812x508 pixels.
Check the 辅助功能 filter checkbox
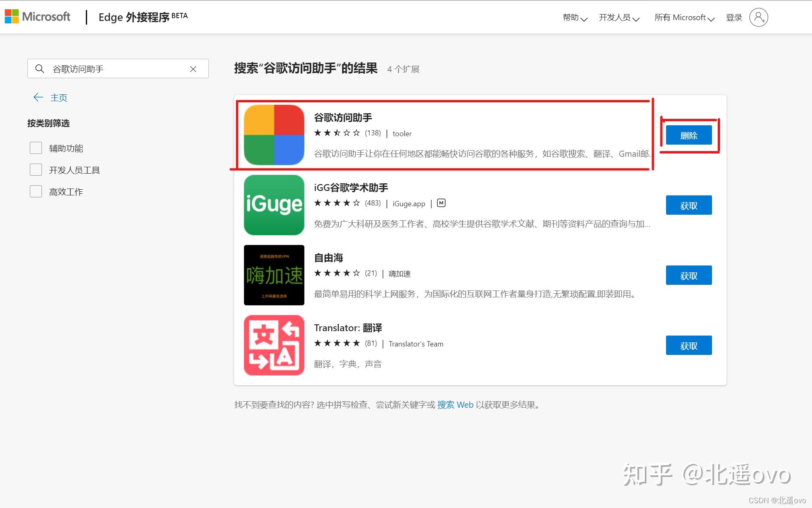(36, 148)
